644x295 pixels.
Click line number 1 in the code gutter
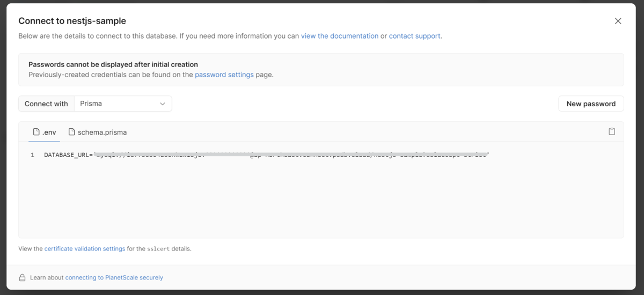(x=32, y=155)
